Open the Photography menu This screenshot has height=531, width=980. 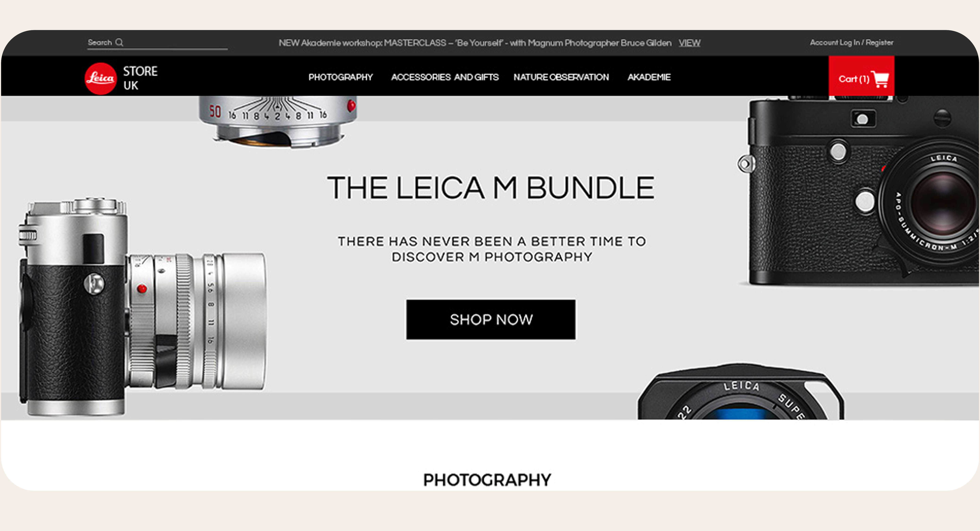[340, 77]
